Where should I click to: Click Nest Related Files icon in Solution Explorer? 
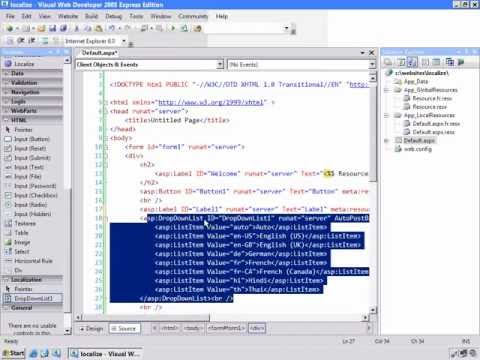pyautogui.click(x=412, y=62)
